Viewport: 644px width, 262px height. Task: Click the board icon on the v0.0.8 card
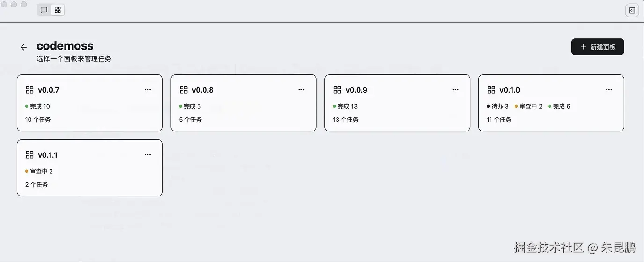coord(183,90)
